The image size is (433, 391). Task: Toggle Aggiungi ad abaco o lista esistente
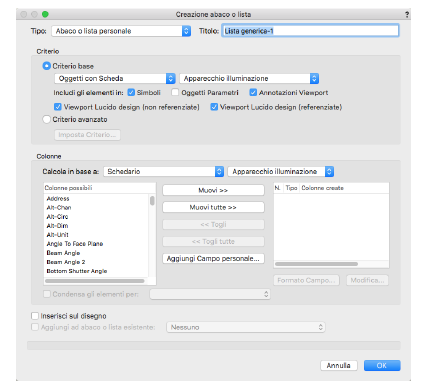pos(35,327)
